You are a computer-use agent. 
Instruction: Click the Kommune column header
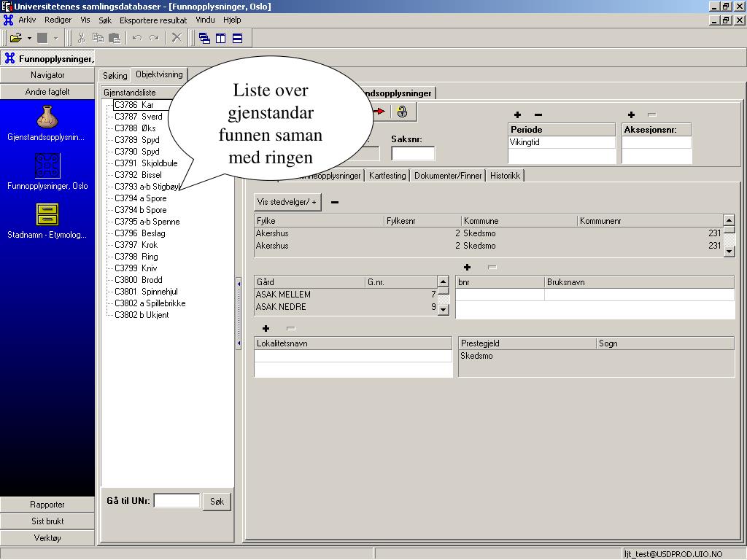click(x=519, y=221)
